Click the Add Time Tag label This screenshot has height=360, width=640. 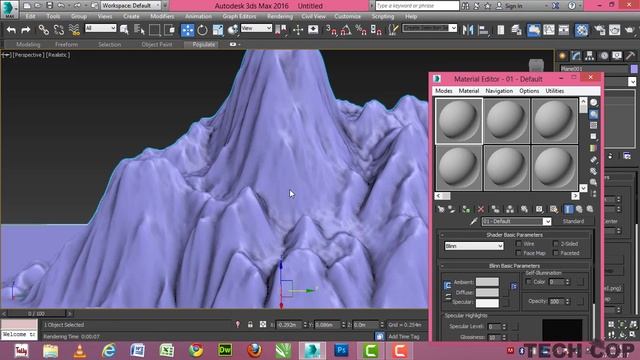click(x=404, y=336)
